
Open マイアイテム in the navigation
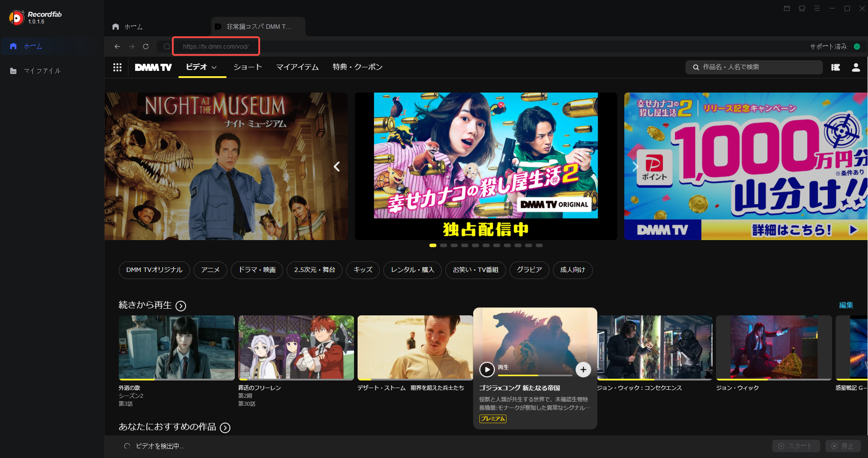pyautogui.click(x=297, y=67)
